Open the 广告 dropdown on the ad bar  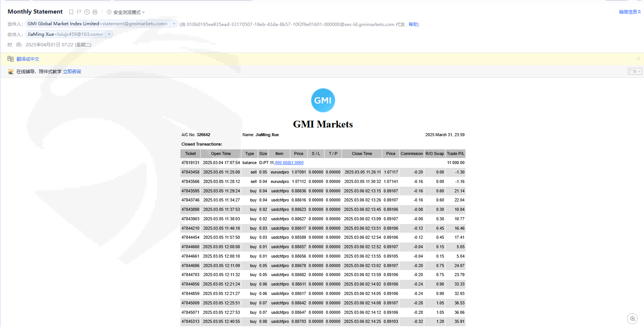coord(635,71)
